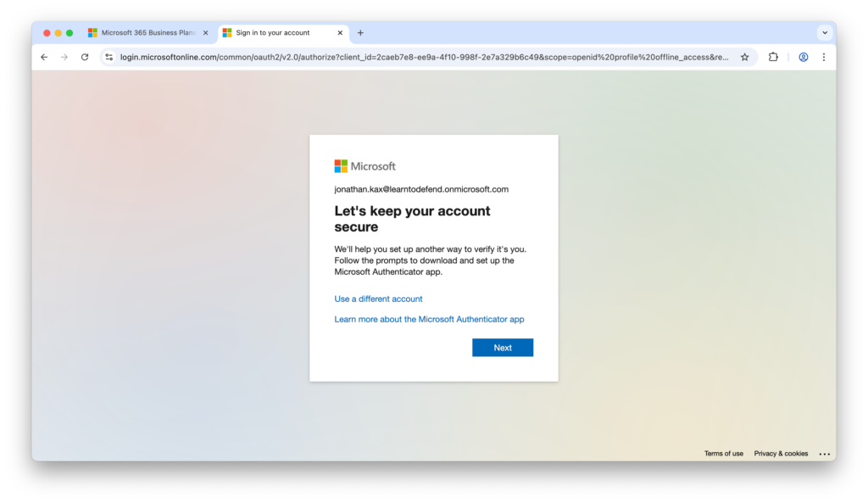Open a new tab with plus icon

tap(360, 33)
